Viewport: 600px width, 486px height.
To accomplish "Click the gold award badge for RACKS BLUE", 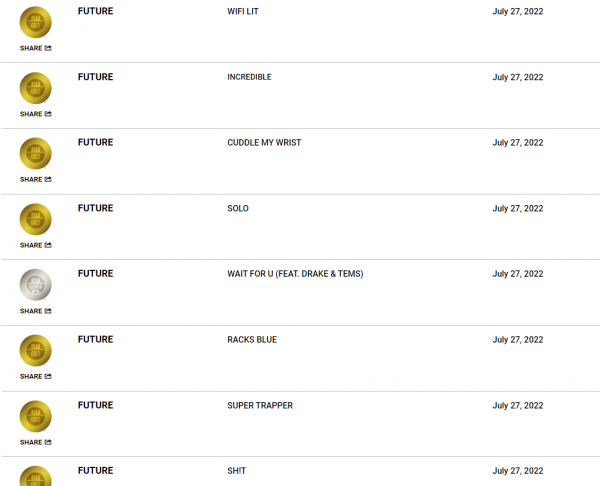I will click(36, 351).
